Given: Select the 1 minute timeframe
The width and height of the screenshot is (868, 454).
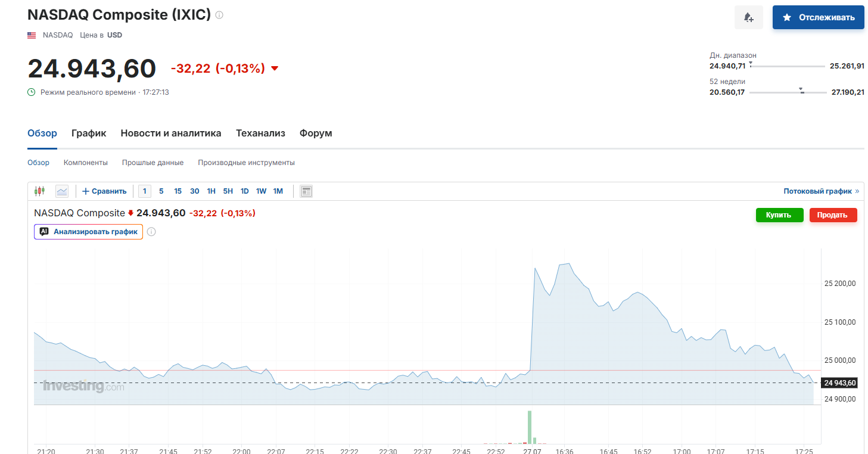Looking at the screenshot, I should (x=144, y=191).
